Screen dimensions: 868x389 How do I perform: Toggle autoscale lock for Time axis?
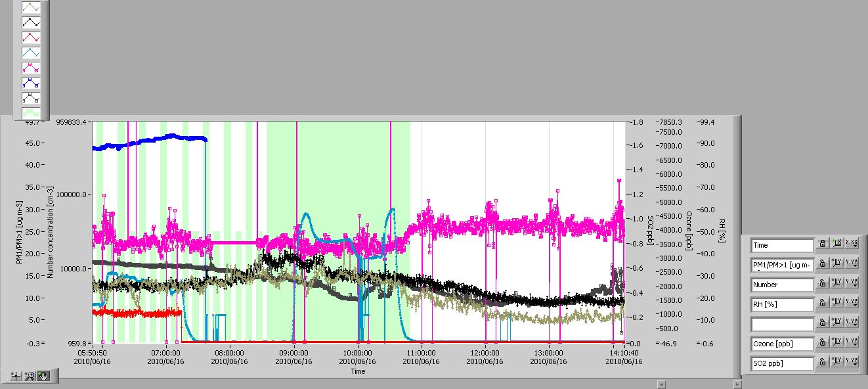[823, 245]
